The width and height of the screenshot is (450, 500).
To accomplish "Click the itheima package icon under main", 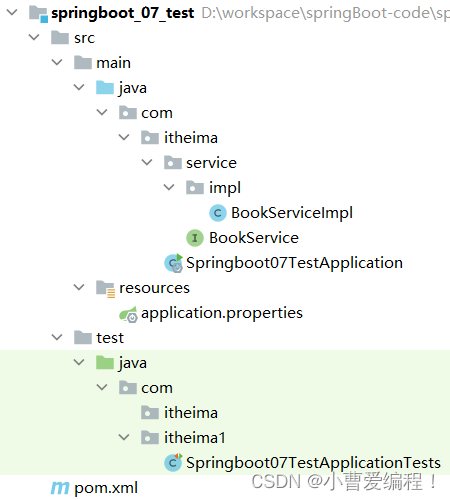I will [150, 138].
